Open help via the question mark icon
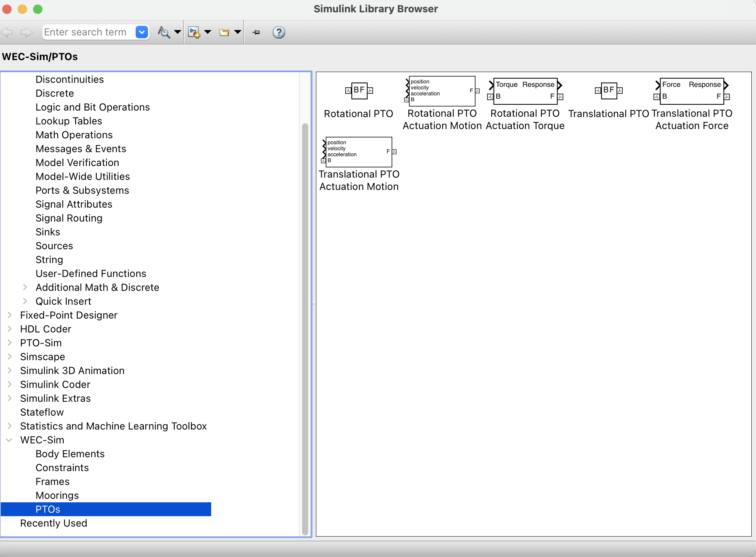 278,32
